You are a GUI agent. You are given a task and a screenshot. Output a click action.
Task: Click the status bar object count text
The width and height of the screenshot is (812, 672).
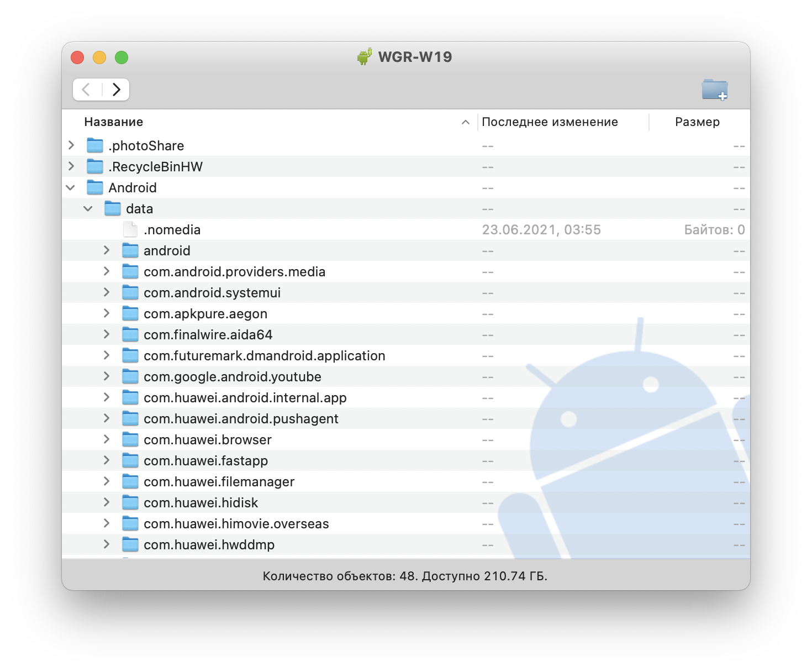click(405, 576)
